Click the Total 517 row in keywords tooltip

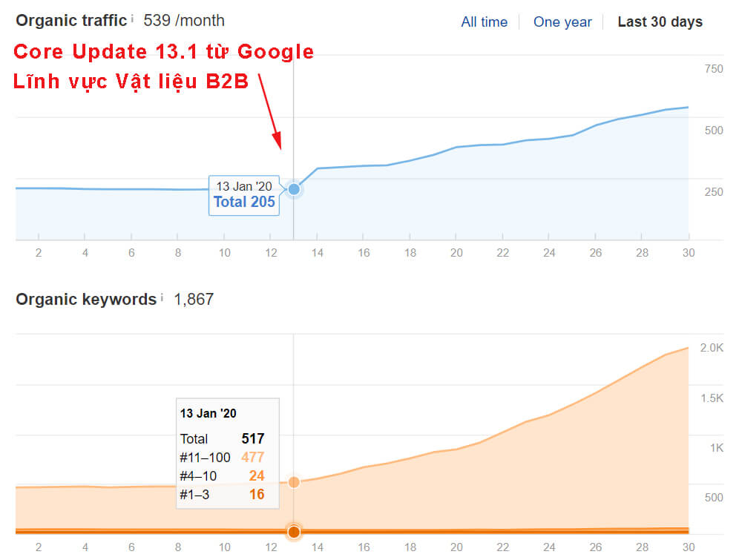click(x=223, y=438)
